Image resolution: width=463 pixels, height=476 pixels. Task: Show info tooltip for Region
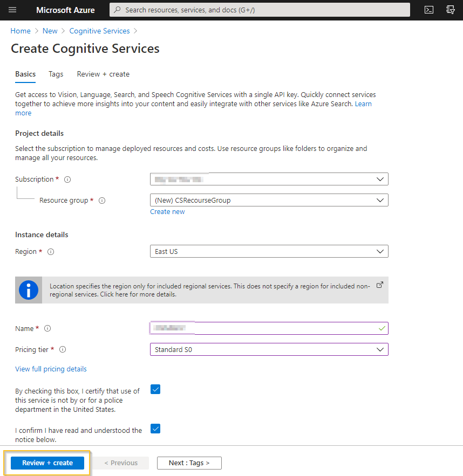tap(51, 252)
